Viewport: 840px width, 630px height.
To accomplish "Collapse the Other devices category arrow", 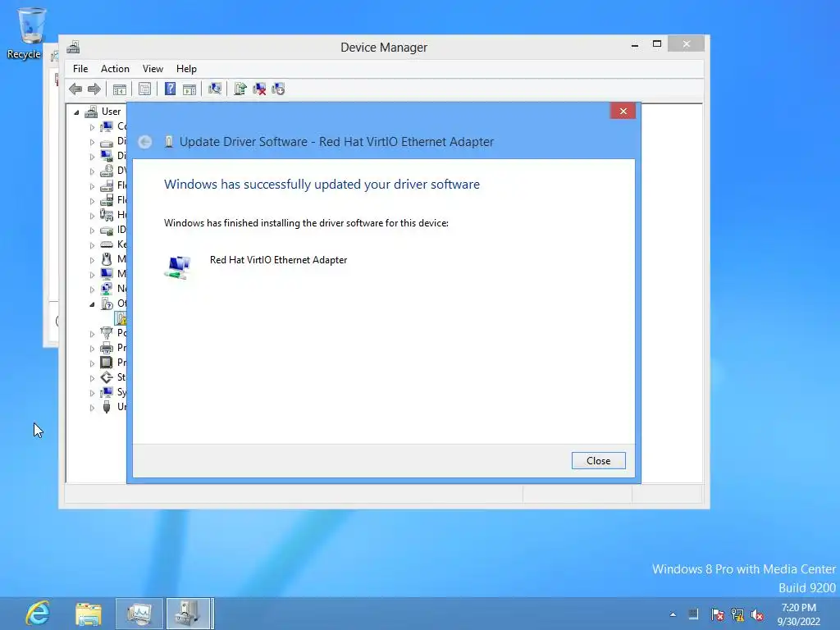I will click(92, 304).
